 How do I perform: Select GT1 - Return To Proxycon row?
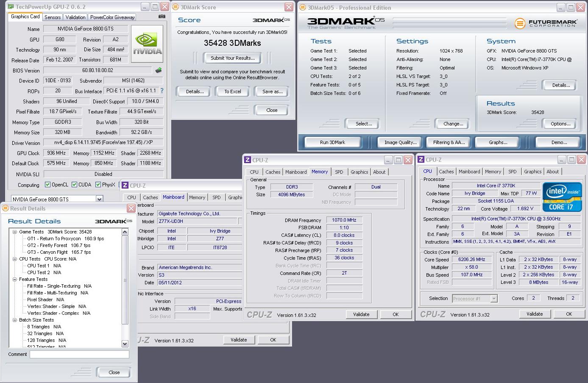point(66,239)
